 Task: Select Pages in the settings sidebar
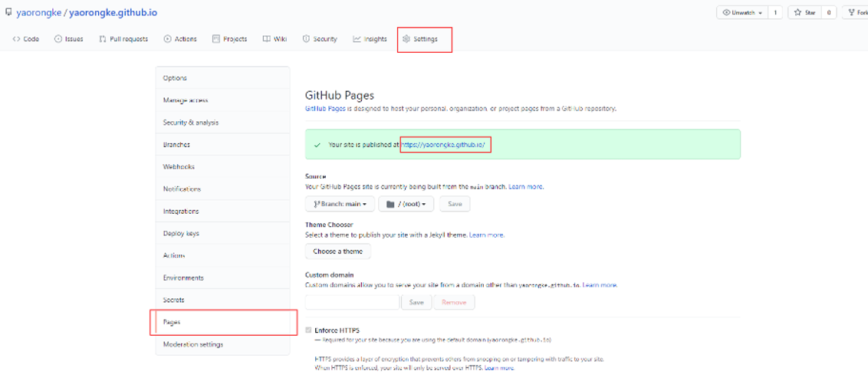tap(222, 322)
